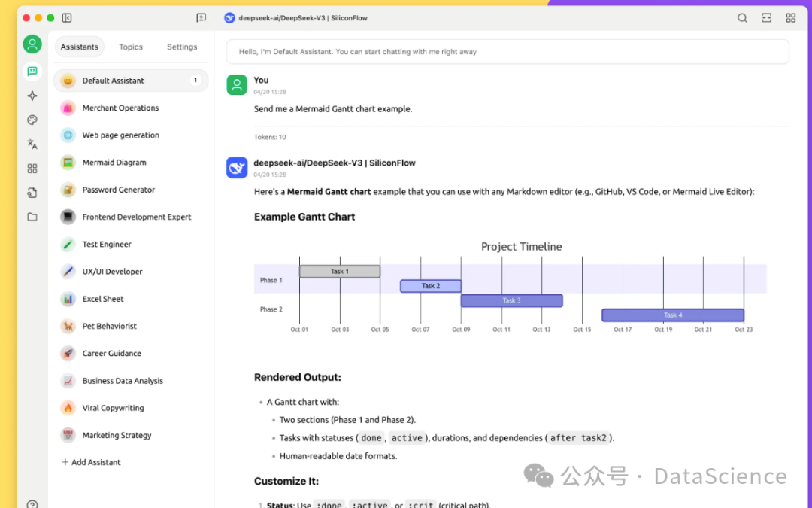The width and height of the screenshot is (812, 508).
Task: Open the sparkle agents icon in the left rail
Action: (32, 96)
